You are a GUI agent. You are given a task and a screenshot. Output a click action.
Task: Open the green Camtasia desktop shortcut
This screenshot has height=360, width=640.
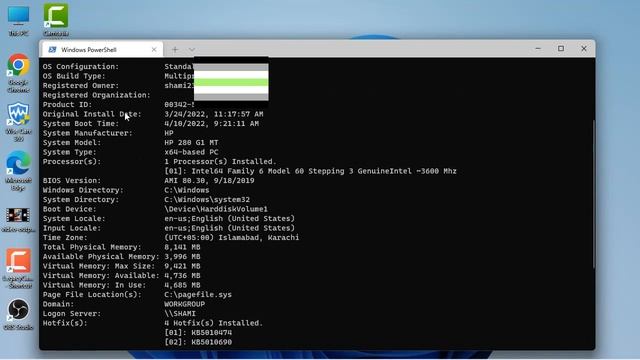pyautogui.click(x=56, y=20)
